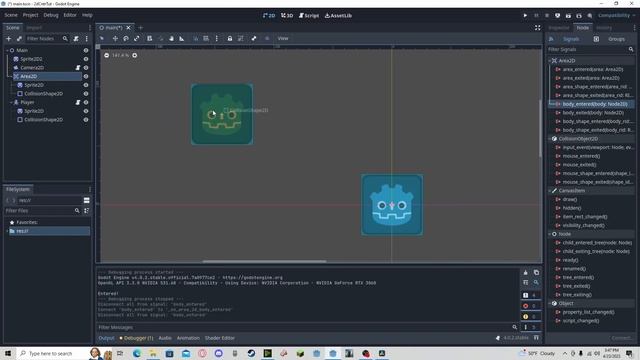Toggle visibility of Area2D node
This screenshot has width=640, height=360.
86,76
